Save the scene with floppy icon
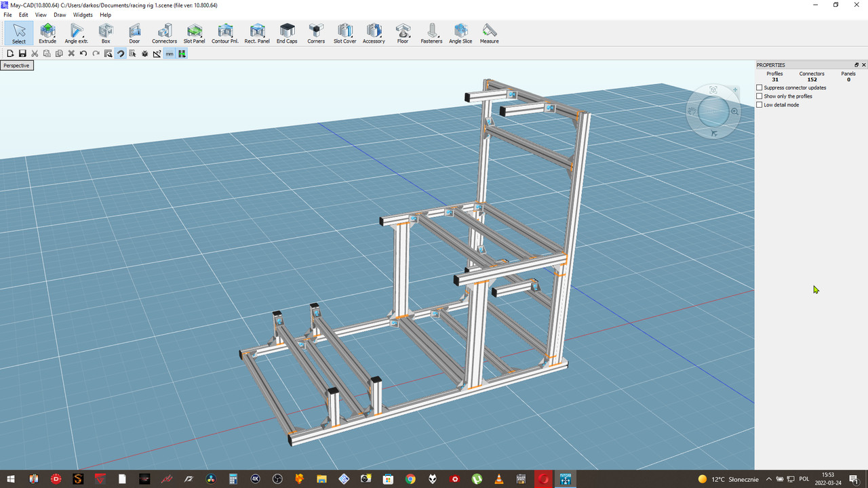The height and width of the screenshot is (488, 868). click(x=22, y=54)
